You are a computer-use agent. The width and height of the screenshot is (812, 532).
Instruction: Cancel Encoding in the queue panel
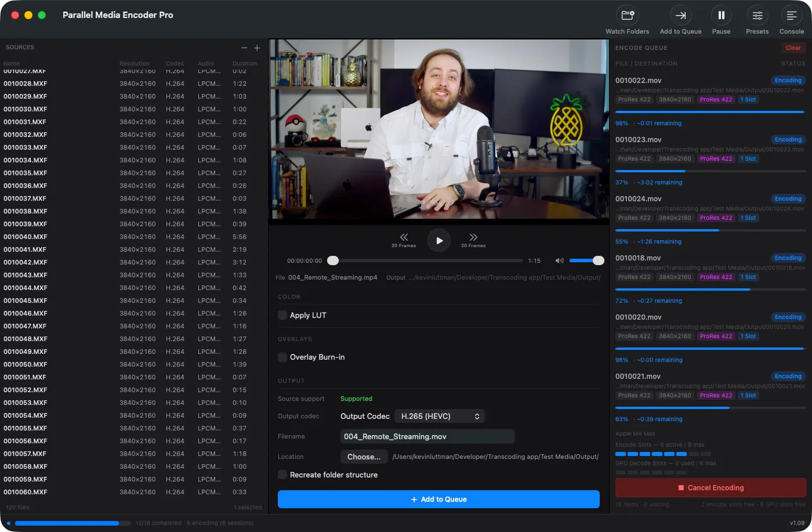pyautogui.click(x=710, y=487)
